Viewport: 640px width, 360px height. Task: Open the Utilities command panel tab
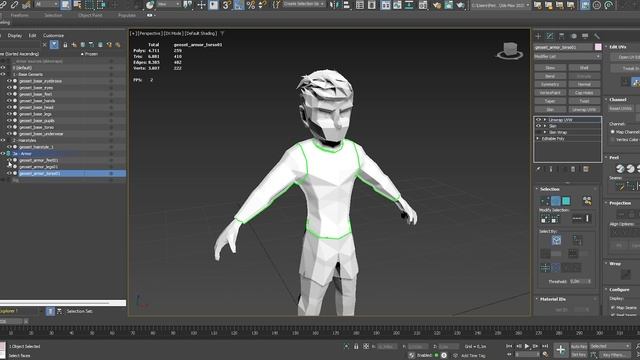(x=597, y=36)
